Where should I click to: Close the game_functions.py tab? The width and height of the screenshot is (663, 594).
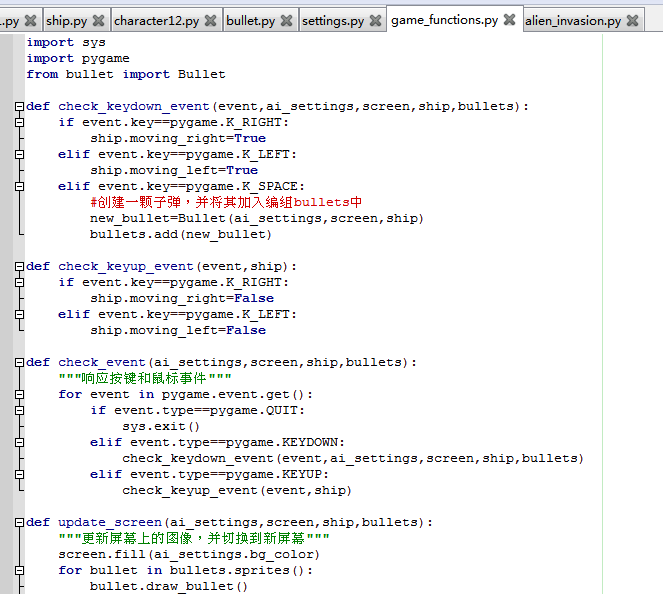coord(510,19)
